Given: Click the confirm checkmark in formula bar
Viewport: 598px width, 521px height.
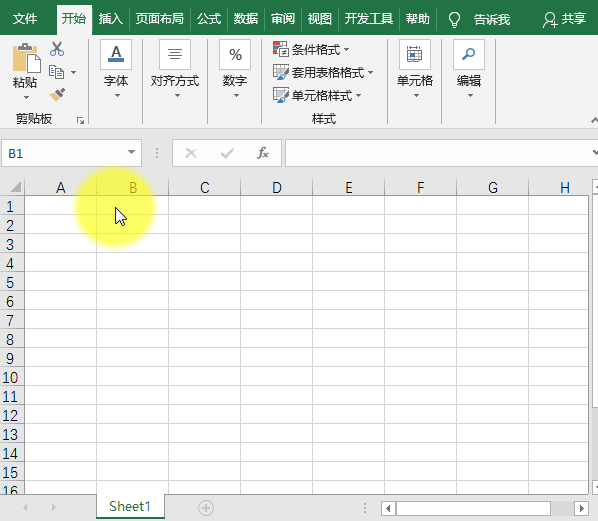Looking at the screenshot, I should click(227, 153).
